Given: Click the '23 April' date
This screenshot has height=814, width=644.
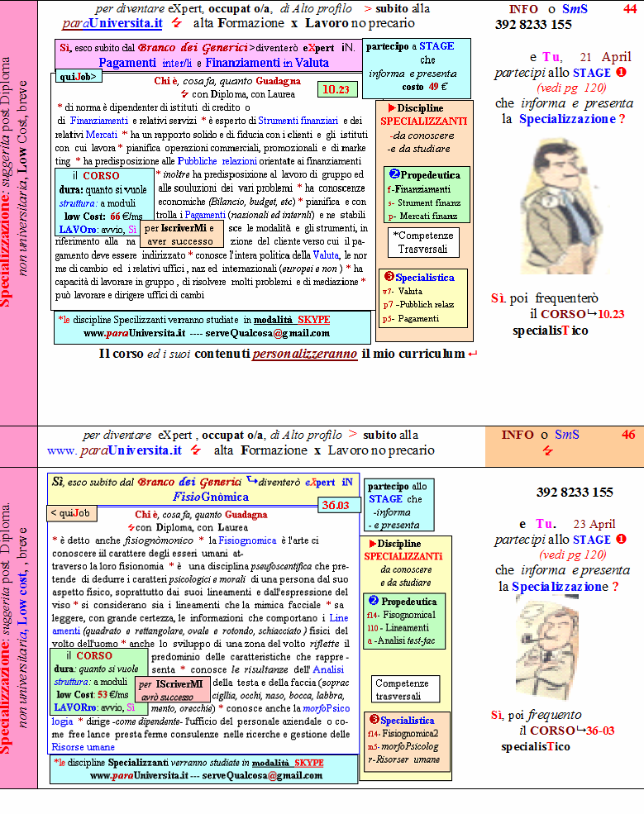Looking at the screenshot, I should [x=594, y=524].
